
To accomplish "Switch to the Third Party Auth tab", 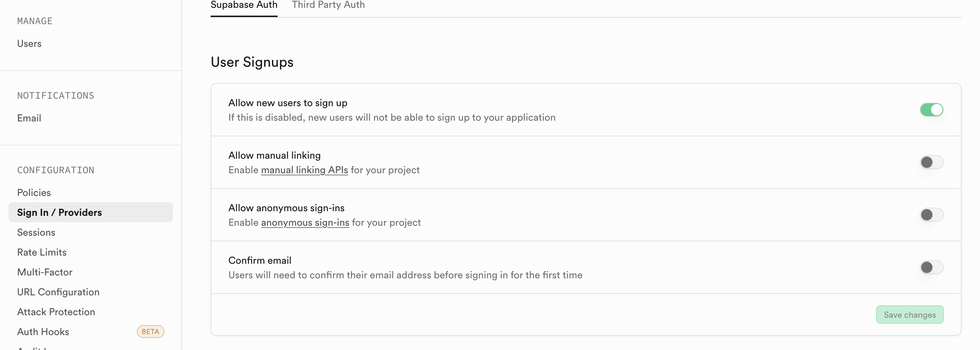I will (x=328, y=5).
